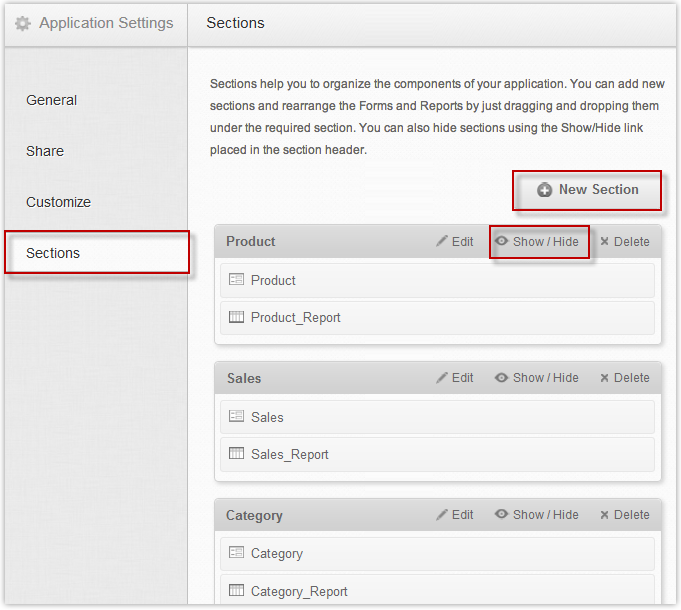Open the Customize settings tab
Viewport: 681px width, 610px height.
tap(58, 202)
